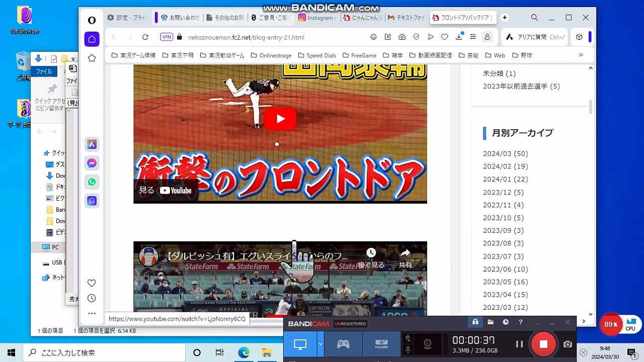Screen dimensions: 644x362
Task: Open tab search magnifier icon
Action: [534, 18]
